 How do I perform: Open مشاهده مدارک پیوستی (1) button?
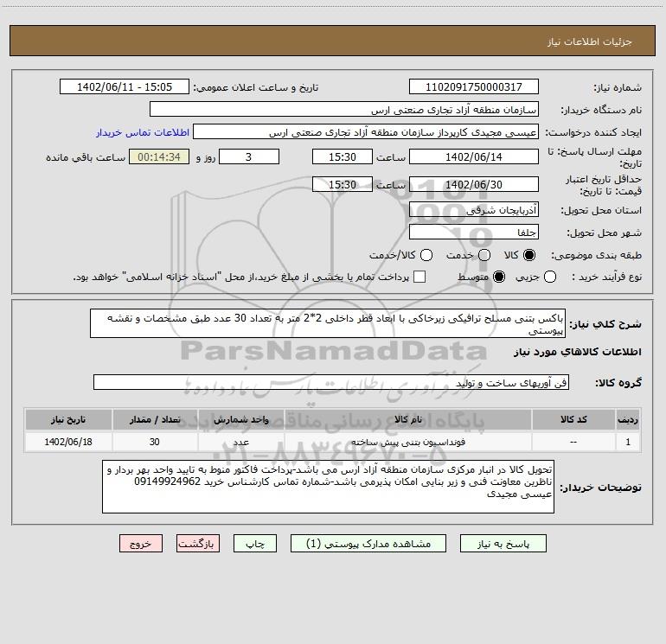click(368, 544)
